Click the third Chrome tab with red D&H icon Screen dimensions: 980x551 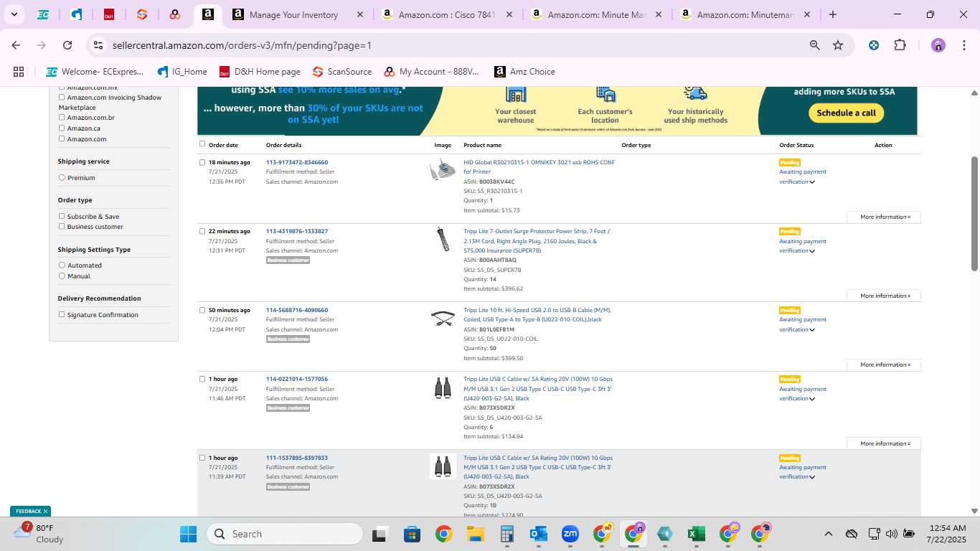109,14
